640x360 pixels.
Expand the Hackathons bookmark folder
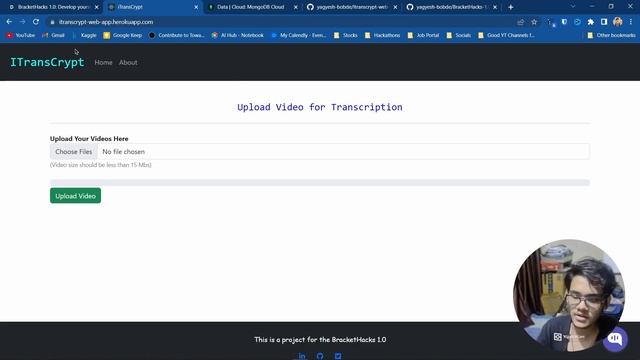(x=382, y=36)
